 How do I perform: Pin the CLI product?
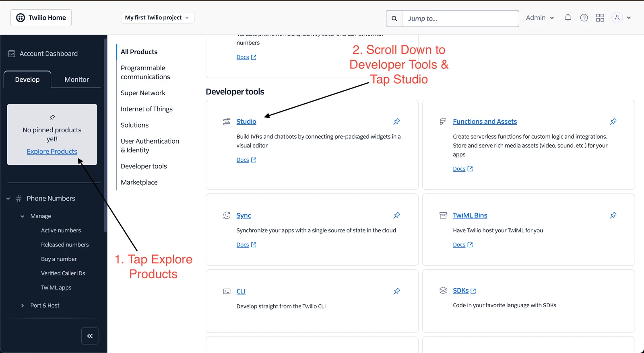(396, 291)
